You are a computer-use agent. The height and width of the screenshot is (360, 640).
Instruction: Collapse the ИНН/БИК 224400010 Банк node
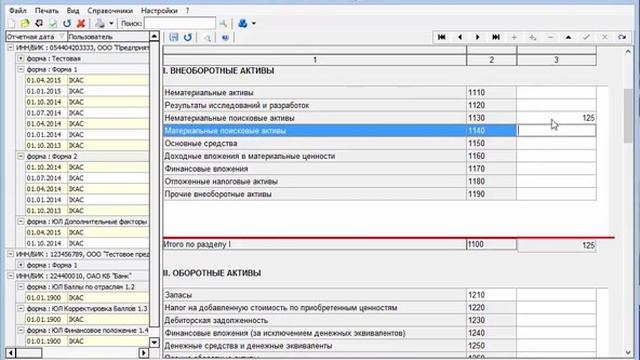tap(11, 276)
